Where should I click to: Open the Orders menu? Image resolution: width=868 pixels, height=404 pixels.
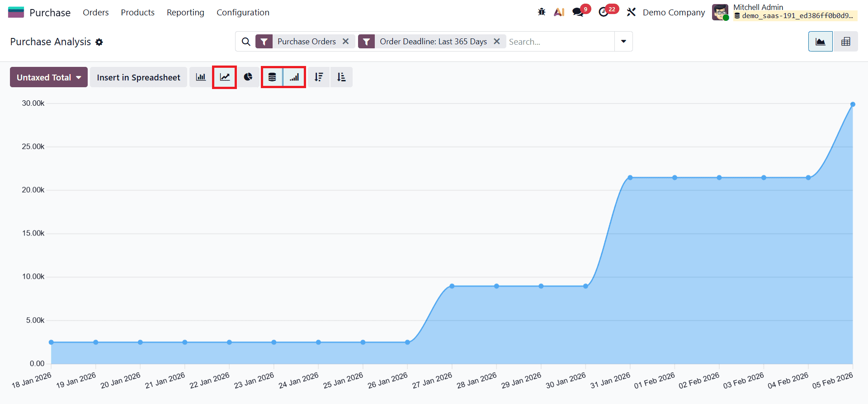[x=96, y=12]
